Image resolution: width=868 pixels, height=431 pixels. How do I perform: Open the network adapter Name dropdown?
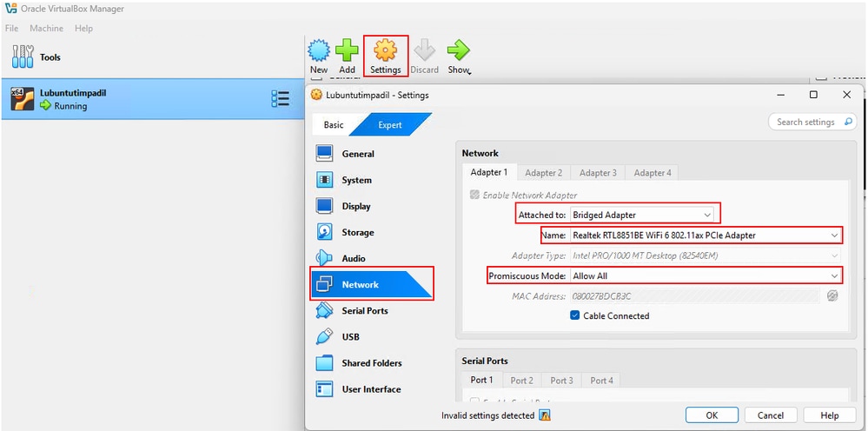pyautogui.click(x=706, y=235)
